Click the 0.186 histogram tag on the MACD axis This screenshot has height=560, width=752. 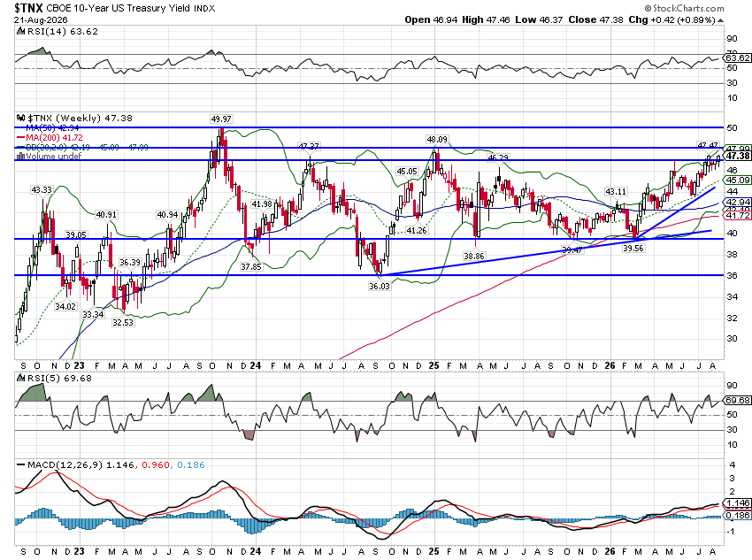pos(738,516)
